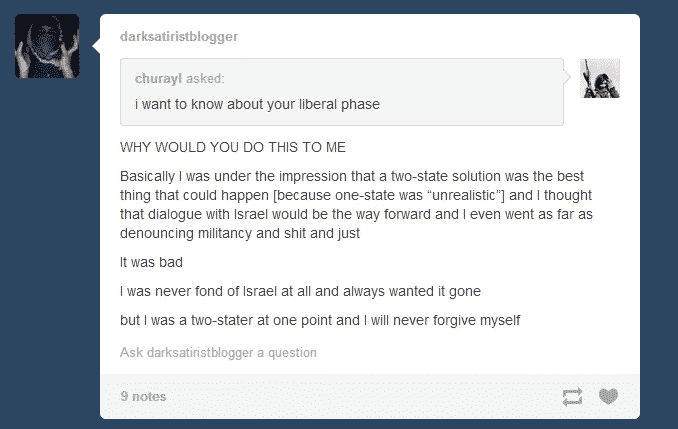Click the line 'It was bad'

click(x=151, y=262)
